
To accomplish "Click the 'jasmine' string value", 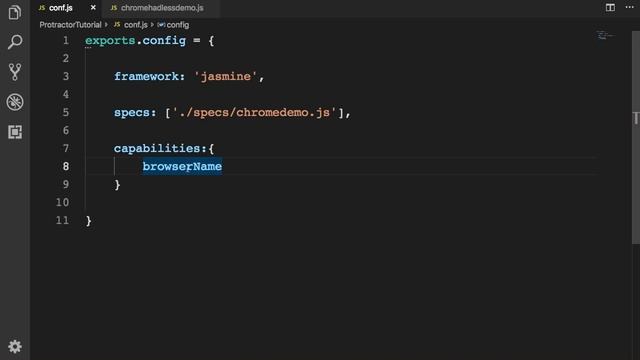I will (x=225, y=76).
